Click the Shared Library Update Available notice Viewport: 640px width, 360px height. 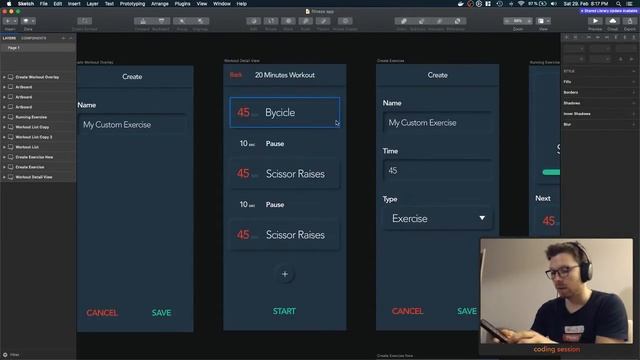(609, 11)
